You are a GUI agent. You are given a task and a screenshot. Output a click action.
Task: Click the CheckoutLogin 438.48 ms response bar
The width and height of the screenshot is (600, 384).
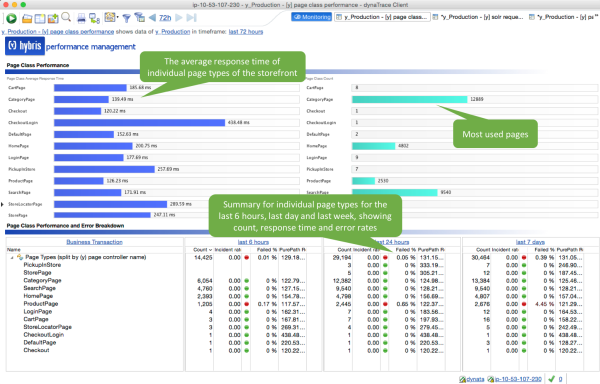click(139, 122)
